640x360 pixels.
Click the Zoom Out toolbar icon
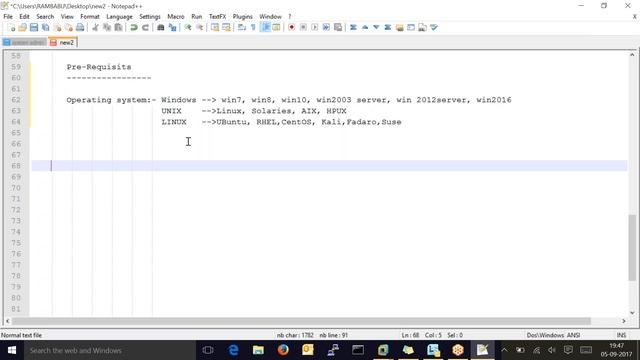(x=199, y=27)
